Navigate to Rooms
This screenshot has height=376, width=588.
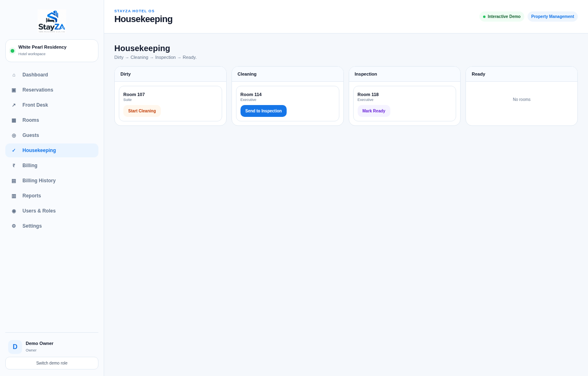tap(52, 120)
